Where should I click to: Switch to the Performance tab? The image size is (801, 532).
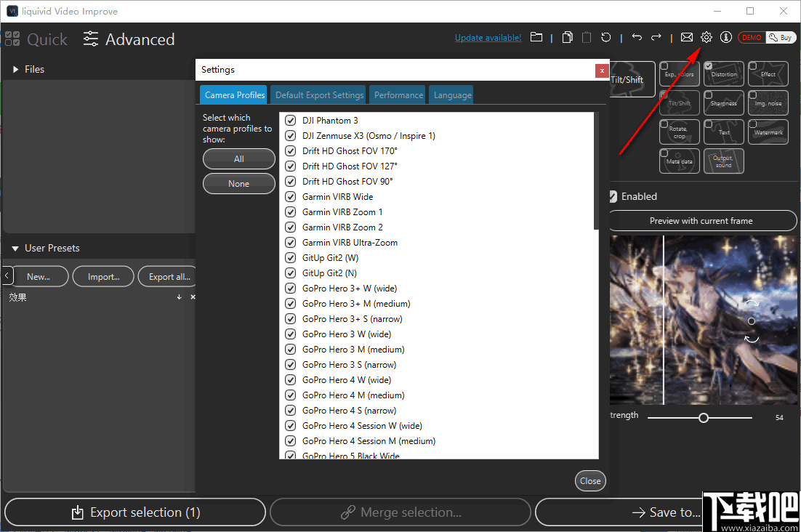(398, 95)
